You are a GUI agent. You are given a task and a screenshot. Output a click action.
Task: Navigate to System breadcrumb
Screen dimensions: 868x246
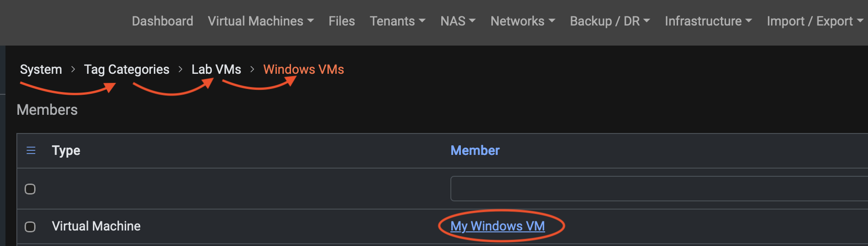(41, 69)
